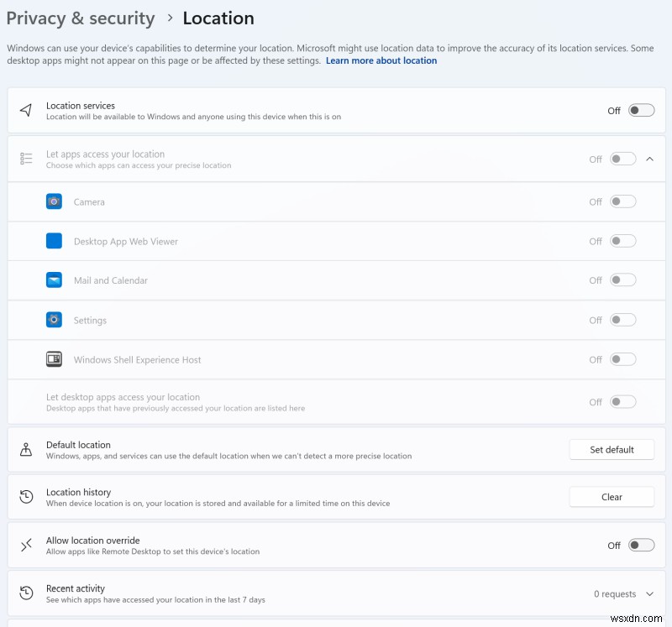Turn on Allow location override toggle
This screenshot has height=627, width=672.
pos(641,546)
